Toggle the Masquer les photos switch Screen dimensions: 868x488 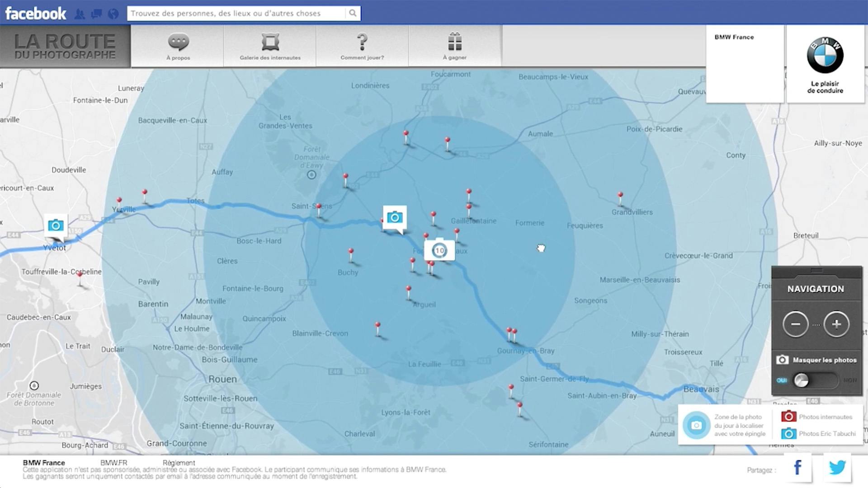coord(816,380)
